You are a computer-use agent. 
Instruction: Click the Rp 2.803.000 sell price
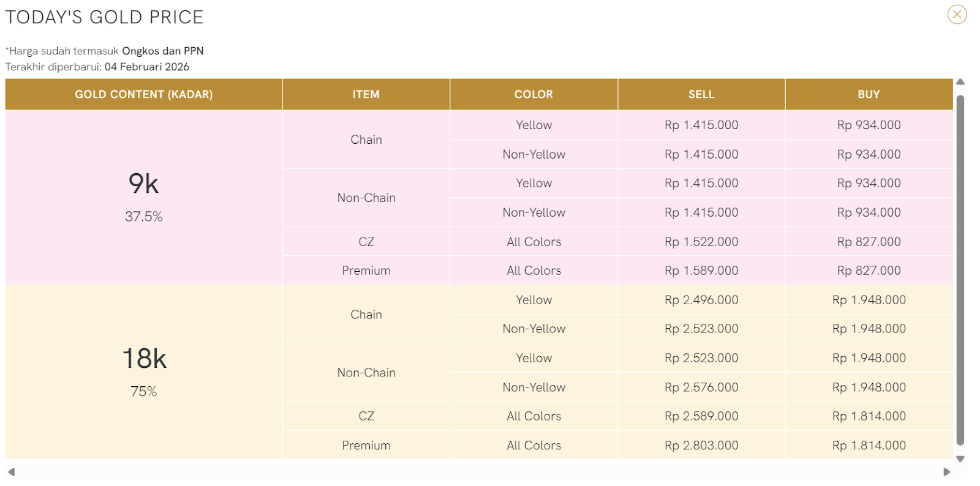701,446
